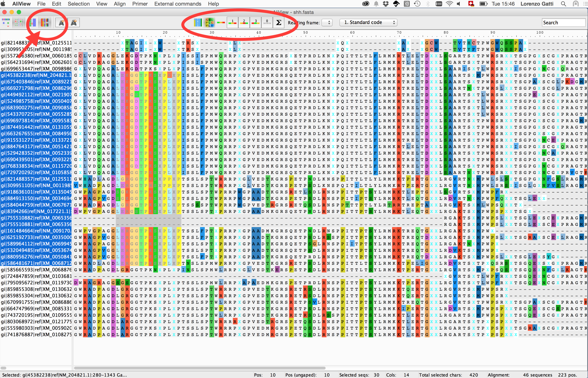Screen dimensions: 588x378
Task: Click the Search input field
Action: tap(564, 23)
